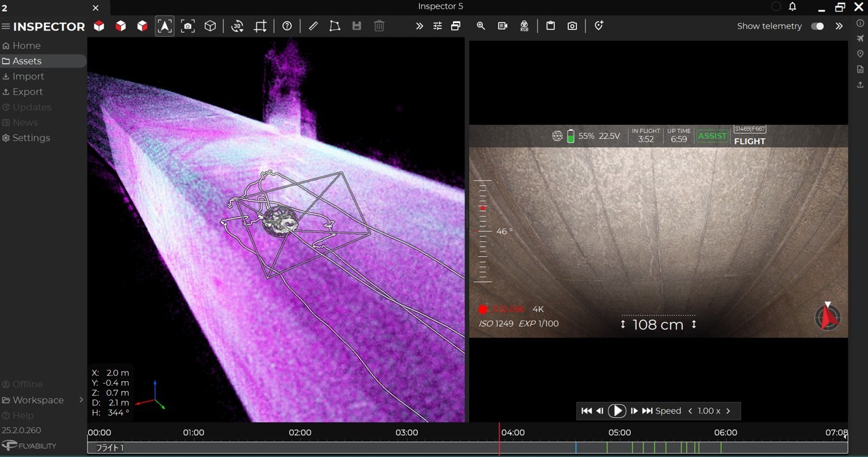The height and width of the screenshot is (457, 868).
Task: Expand the 3D toolbar overflow chevrons
Action: [419, 26]
